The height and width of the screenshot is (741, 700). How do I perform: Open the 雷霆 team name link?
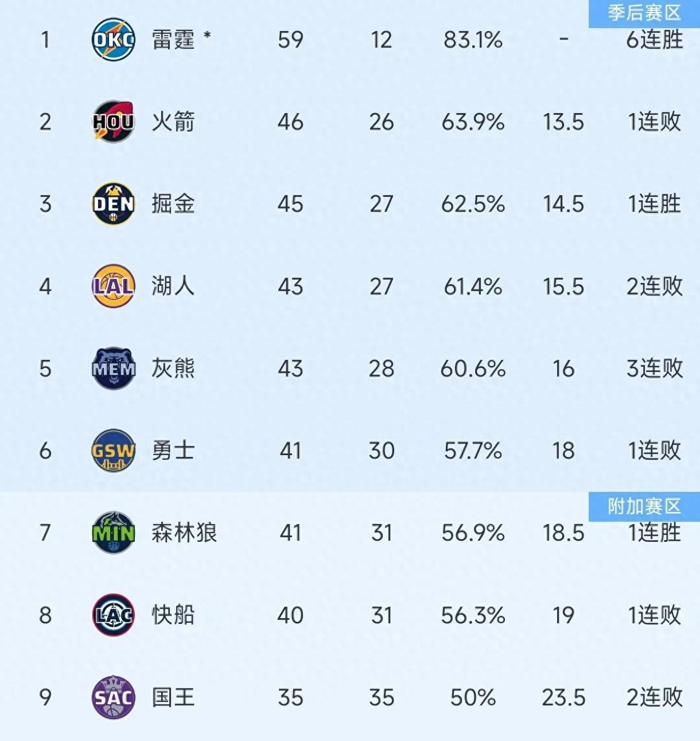pos(173,40)
